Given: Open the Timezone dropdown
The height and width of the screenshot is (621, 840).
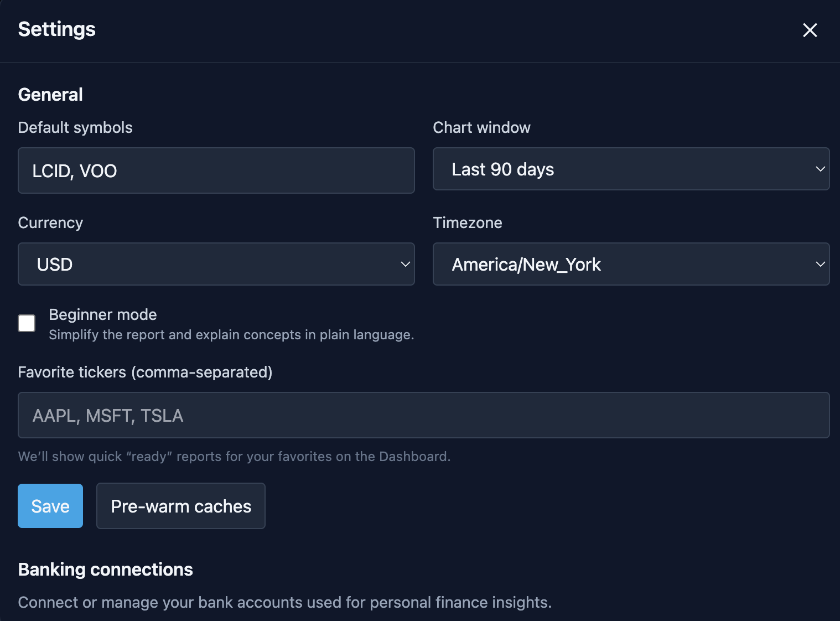Looking at the screenshot, I should (631, 264).
